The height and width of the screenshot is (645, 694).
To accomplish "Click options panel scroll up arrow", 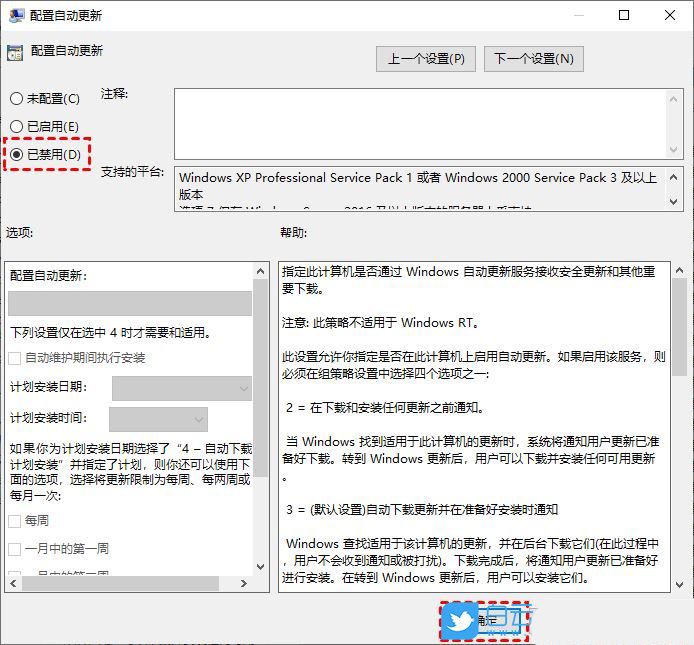I will click(x=261, y=271).
